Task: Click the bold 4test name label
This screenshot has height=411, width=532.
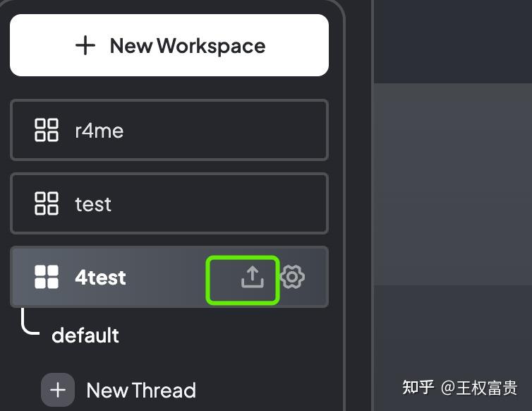Action: click(x=100, y=278)
